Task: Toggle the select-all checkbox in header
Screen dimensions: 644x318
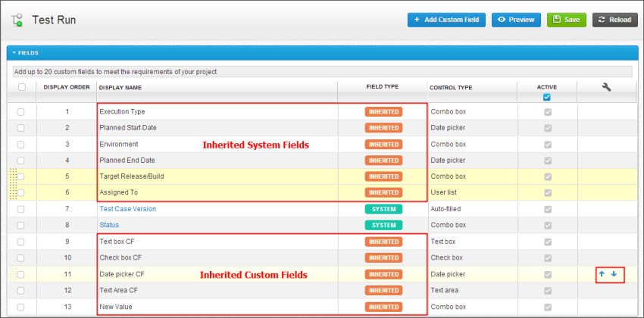Action: [x=21, y=87]
